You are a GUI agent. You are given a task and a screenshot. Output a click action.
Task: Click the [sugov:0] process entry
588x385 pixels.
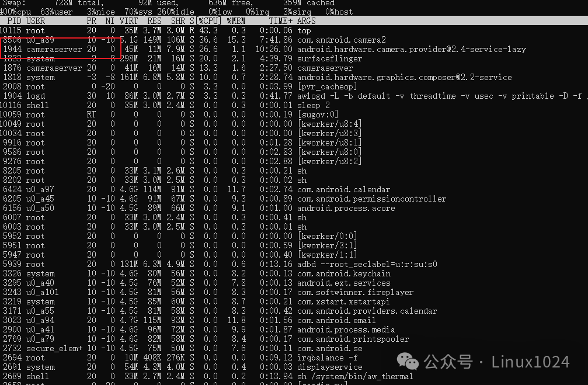(x=318, y=115)
